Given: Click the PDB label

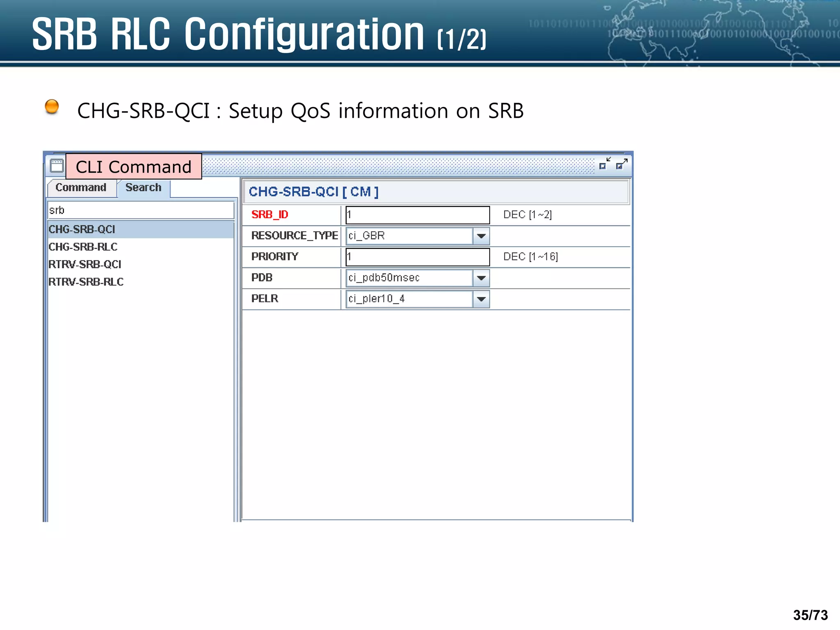Looking at the screenshot, I should (x=262, y=278).
